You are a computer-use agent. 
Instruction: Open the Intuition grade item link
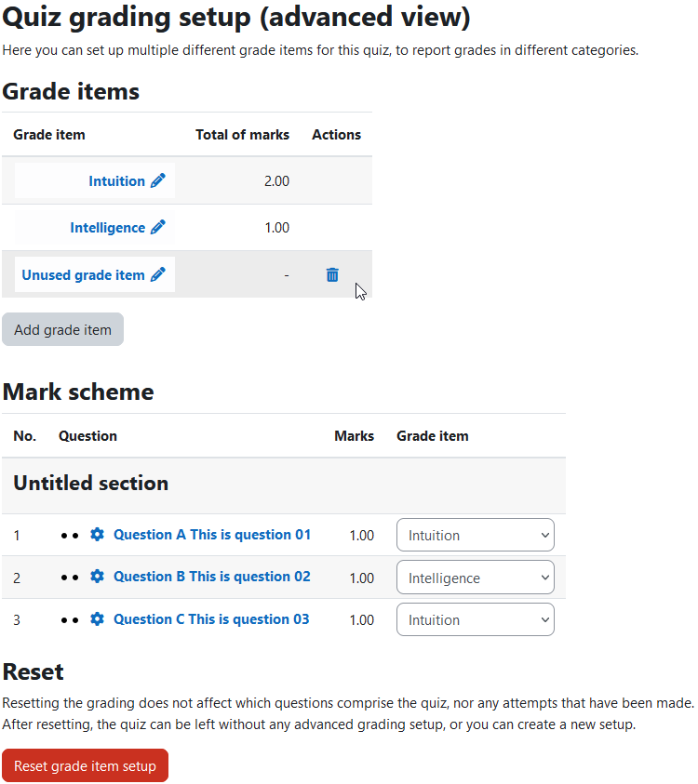(x=116, y=181)
